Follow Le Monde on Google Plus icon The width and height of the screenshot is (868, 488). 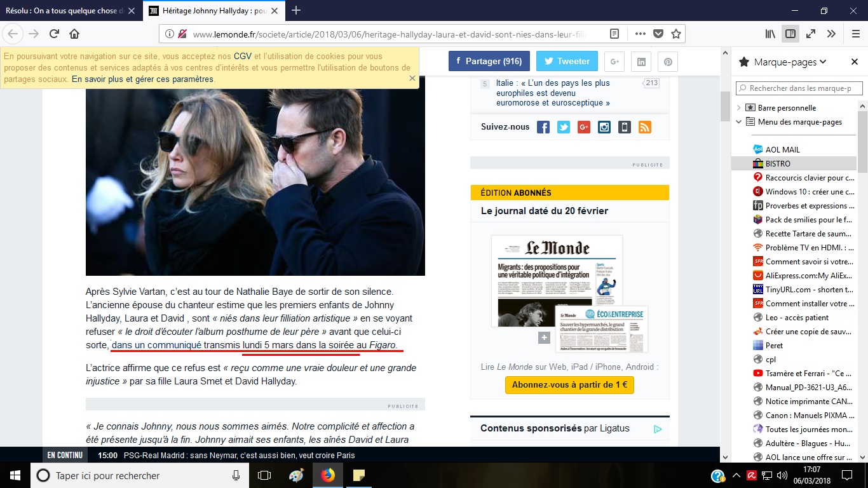(x=584, y=127)
